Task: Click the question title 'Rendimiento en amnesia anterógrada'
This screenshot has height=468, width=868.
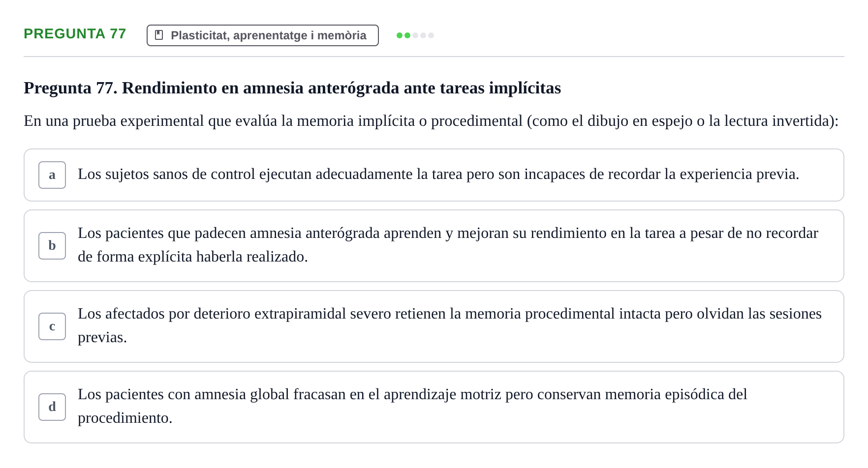Action: point(292,88)
